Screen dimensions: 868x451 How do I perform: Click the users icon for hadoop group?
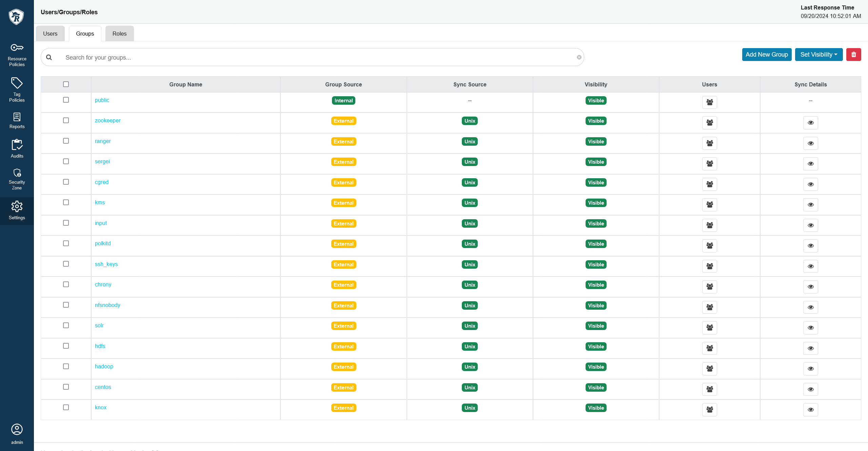[710, 368]
